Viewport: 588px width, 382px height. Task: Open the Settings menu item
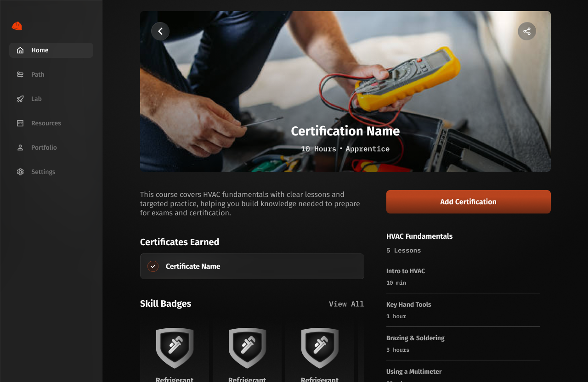point(51,172)
